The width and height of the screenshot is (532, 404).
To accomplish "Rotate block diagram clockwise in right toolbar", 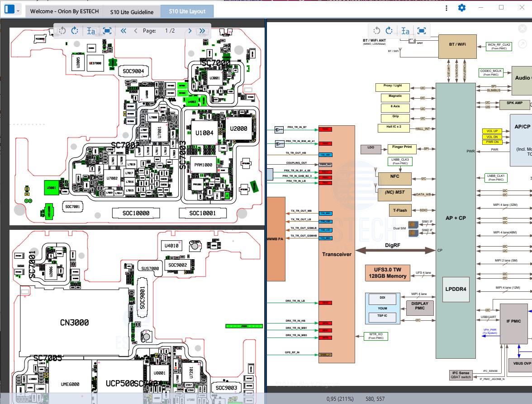I will (389, 31).
